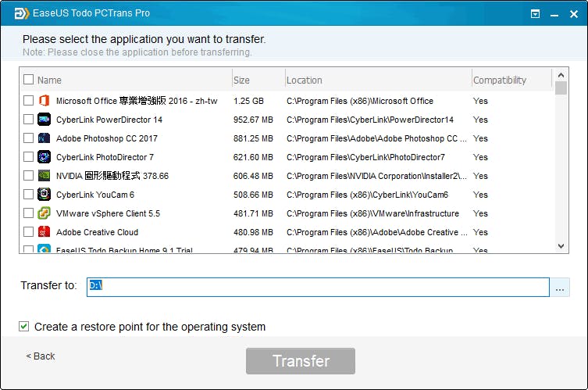Sort list by Location column header
The width and height of the screenshot is (588, 390).
(x=304, y=81)
